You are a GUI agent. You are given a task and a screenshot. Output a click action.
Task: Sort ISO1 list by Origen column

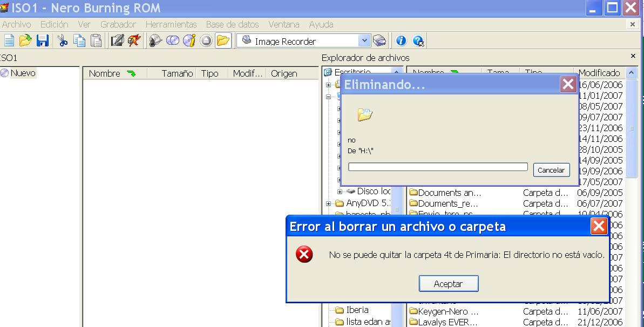tap(292, 73)
